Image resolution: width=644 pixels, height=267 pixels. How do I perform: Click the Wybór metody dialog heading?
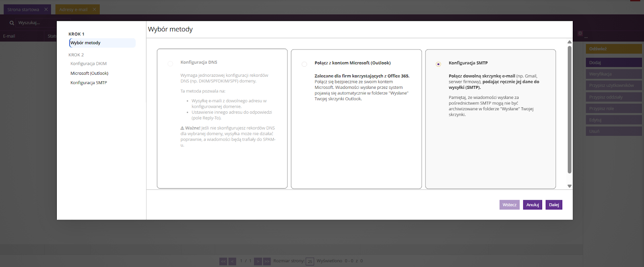(x=170, y=29)
